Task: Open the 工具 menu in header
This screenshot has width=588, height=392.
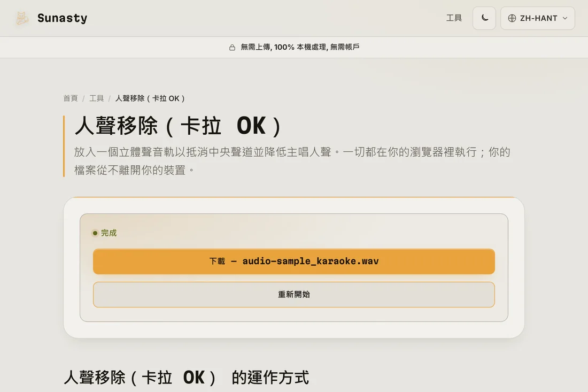Action: click(x=454, y=18)
